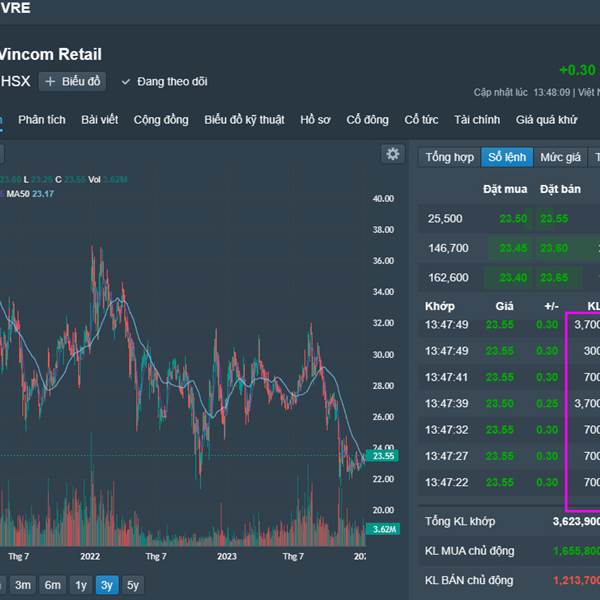Click the plus Biểu đồ button

[72, 82]
